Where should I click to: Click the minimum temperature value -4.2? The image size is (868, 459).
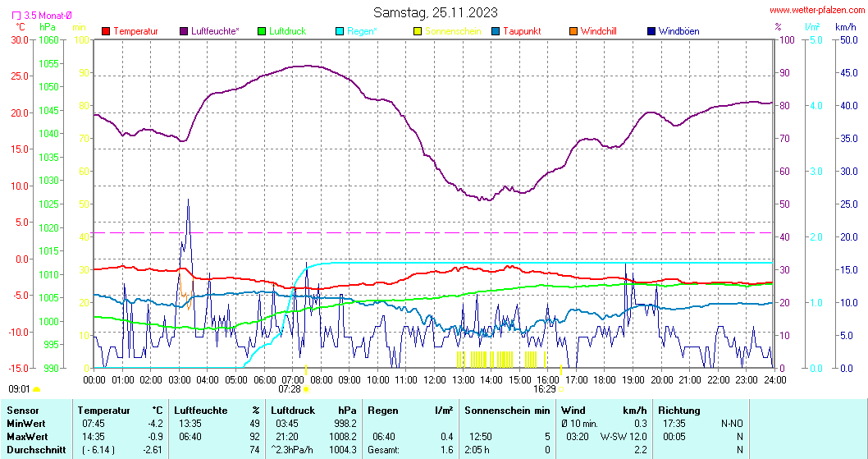[154, 424]
